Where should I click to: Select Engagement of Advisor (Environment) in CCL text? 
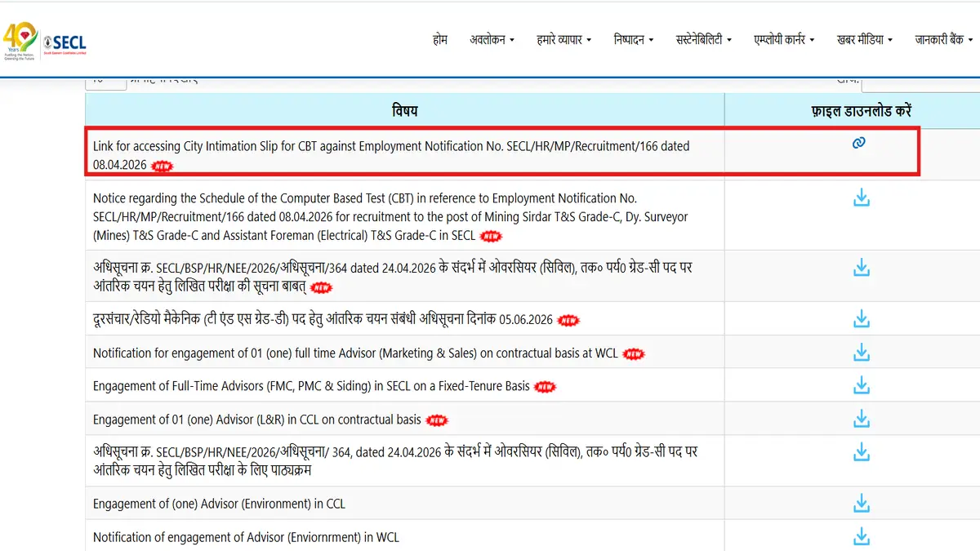219,504
